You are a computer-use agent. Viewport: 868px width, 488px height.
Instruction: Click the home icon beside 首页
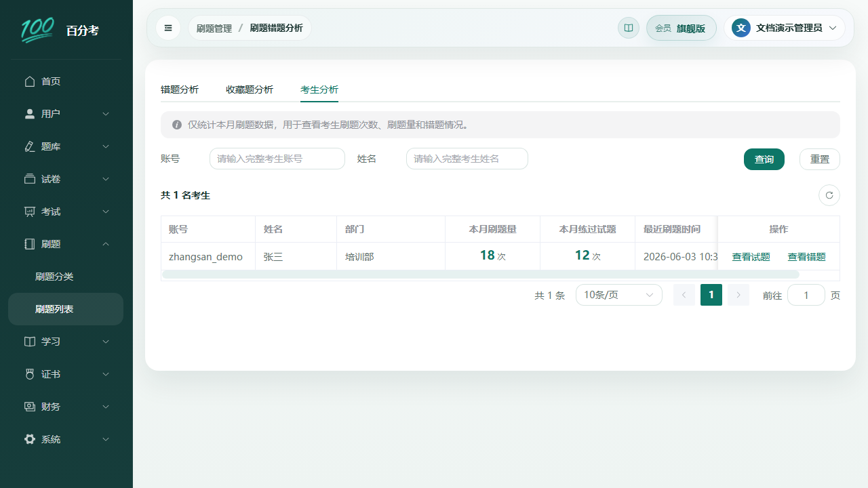[30, 81]
